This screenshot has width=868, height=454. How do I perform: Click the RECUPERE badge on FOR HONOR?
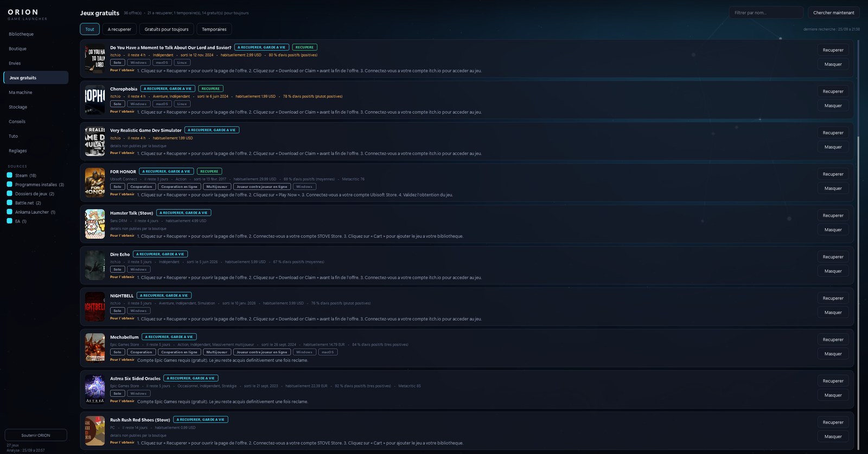click(x=209, y=171)
